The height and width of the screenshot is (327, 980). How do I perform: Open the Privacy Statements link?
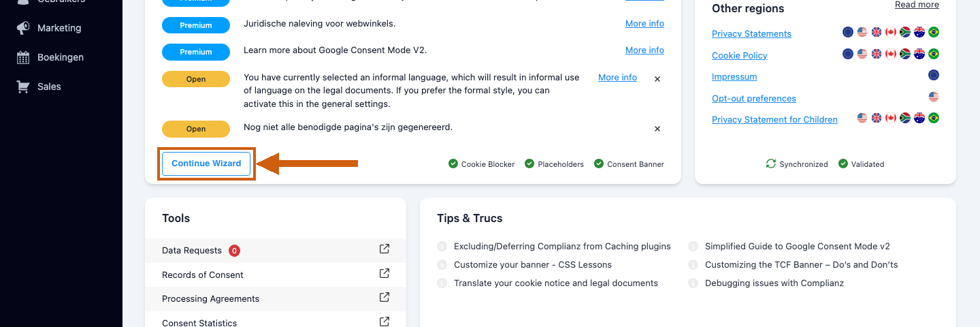click(751, 33)
